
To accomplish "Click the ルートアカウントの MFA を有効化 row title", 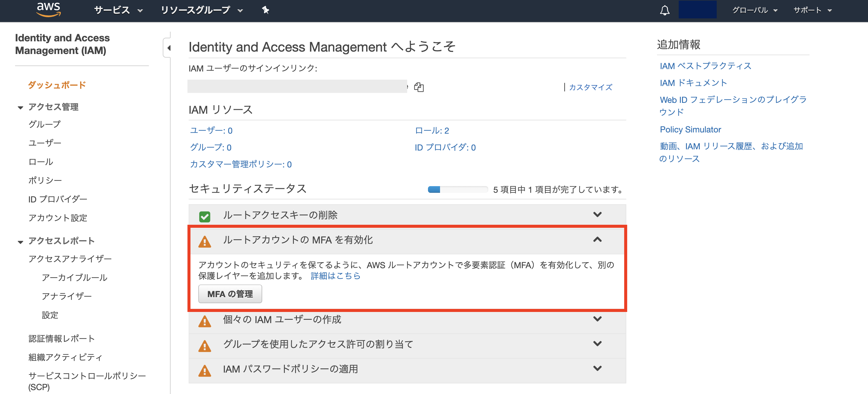I will pyautogui.click(x=298, y=240).
